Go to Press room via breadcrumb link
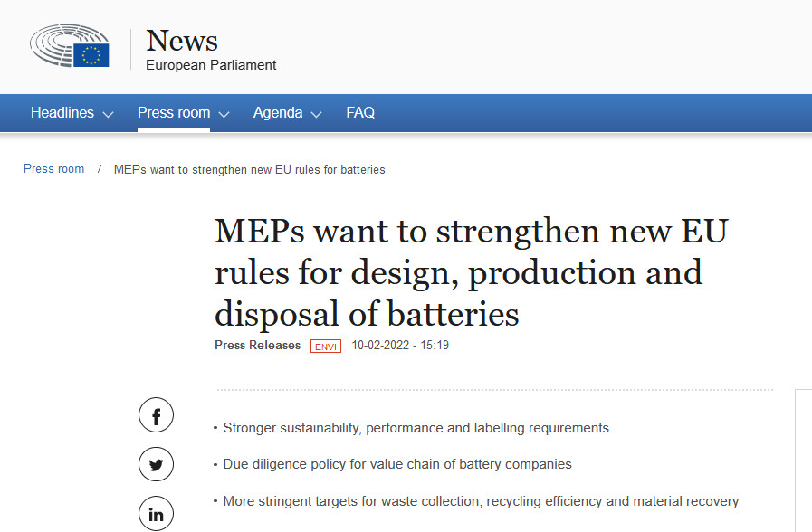The image size is (812, 532). [53, 169]
